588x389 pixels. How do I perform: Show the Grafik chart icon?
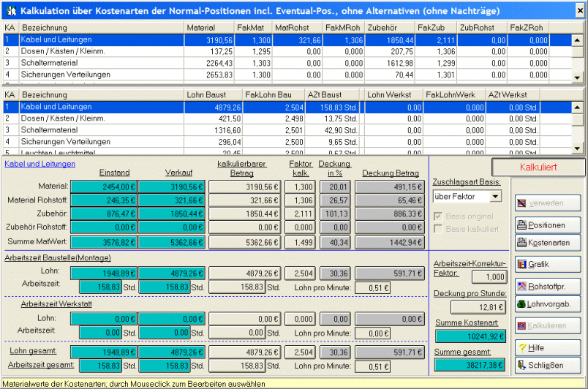tap(521, 264)
